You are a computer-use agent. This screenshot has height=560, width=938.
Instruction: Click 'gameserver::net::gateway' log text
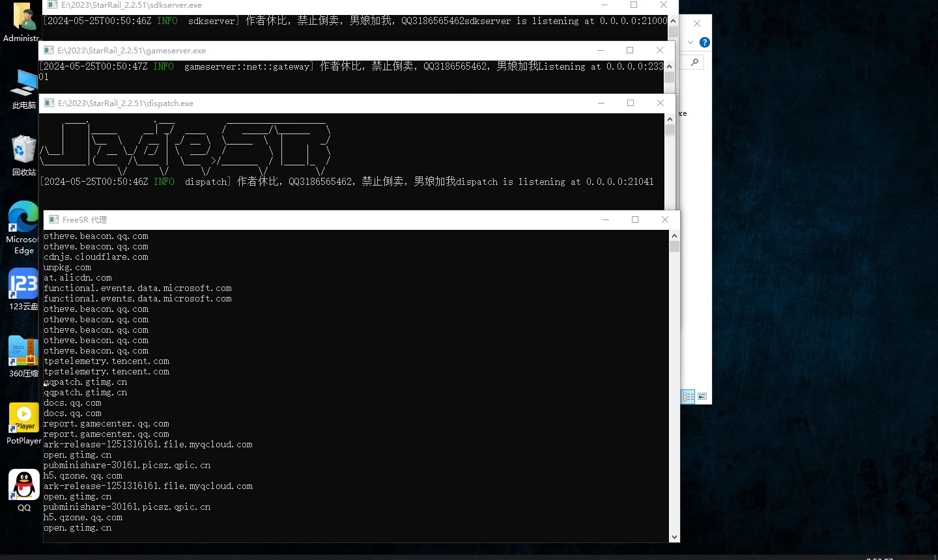tap(248, 66)
